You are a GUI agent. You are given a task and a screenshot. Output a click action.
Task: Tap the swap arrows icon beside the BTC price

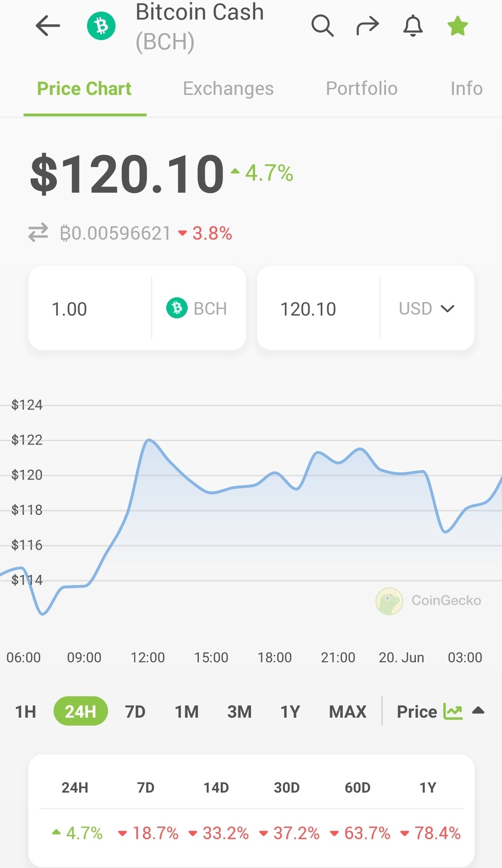point(38,233)
